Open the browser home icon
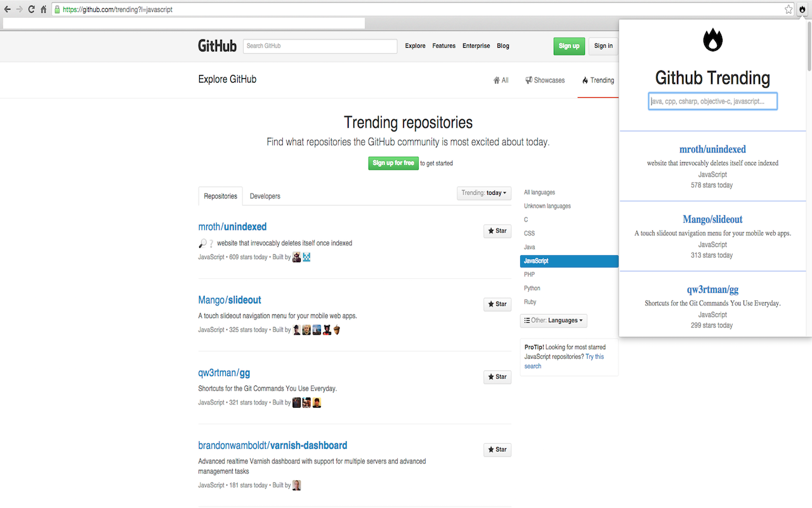The image size is (812, 508). (x=43, y=10)
